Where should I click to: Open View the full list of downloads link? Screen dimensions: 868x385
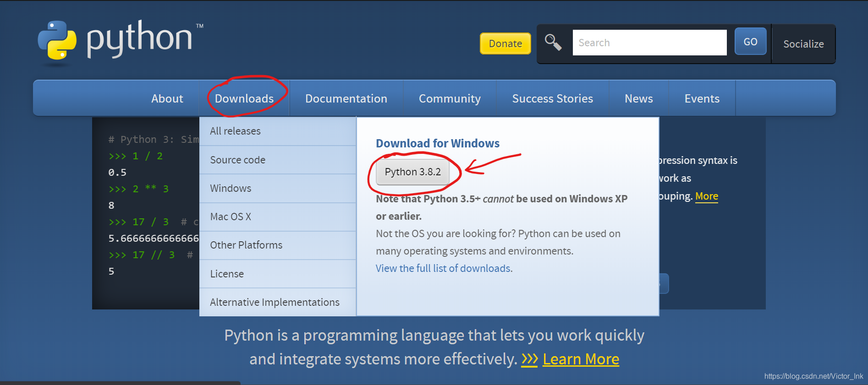point(444,268)
